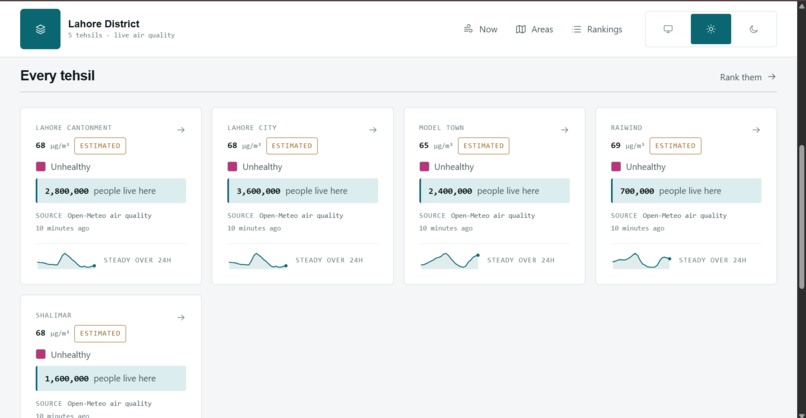Click Estimated badge on Shalimar
Screen dimensions: 806x418
click(x=100, y=334)
